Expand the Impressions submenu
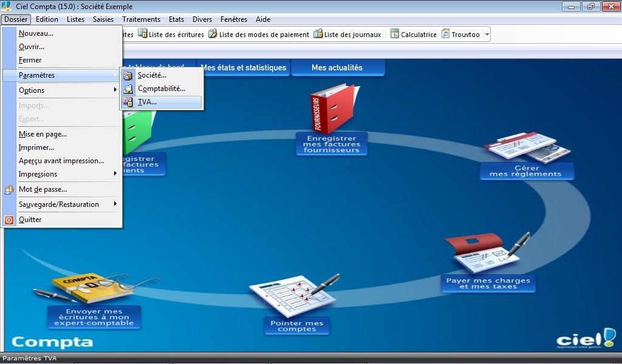 tap(63, 174)
